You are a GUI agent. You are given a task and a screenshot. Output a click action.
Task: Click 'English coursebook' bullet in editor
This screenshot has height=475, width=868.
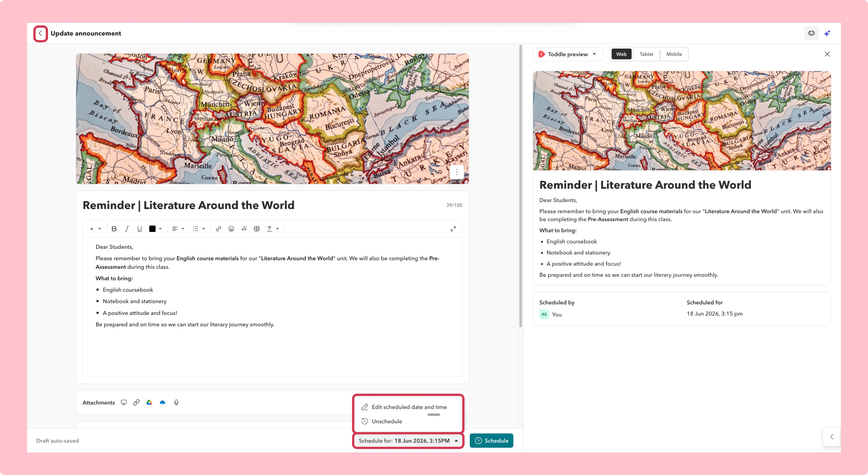(128, 290)
